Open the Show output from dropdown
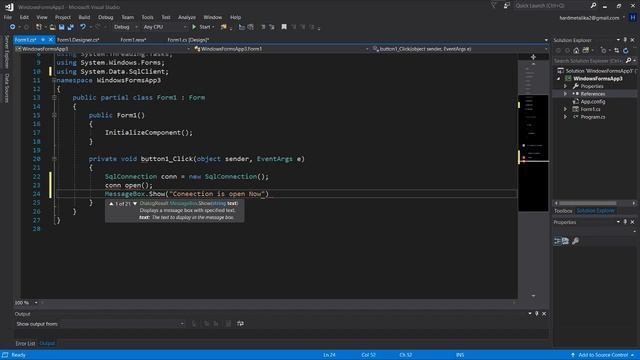The width and height of the screenshot is (640, 360). (x=122, y=324)
